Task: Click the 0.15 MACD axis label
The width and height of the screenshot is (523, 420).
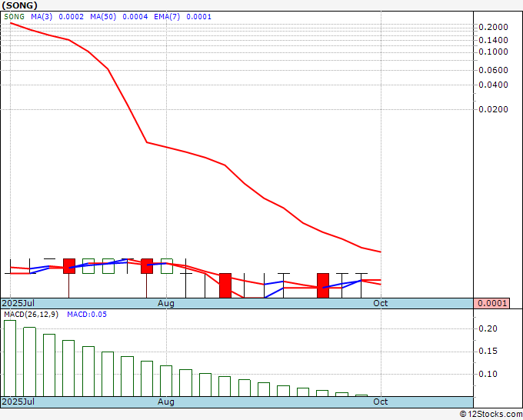Action: 488,351
